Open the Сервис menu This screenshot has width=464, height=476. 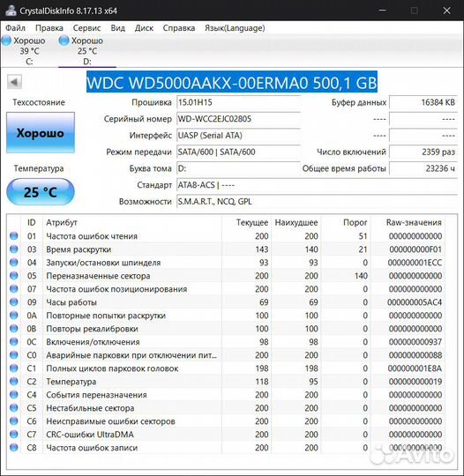tap(86, 28)
